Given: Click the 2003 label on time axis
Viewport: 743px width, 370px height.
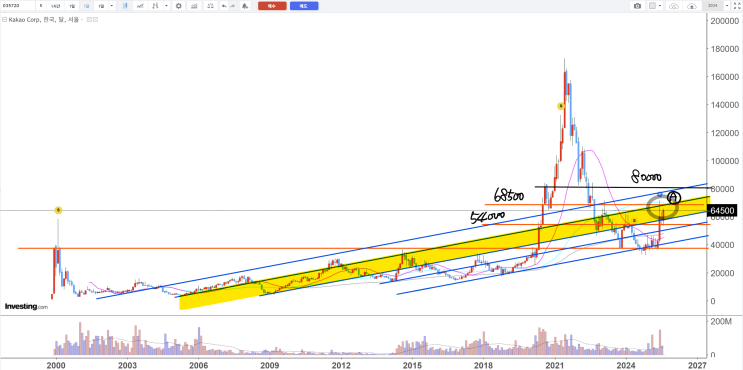Looking at the screenshot, I should 127,365.
